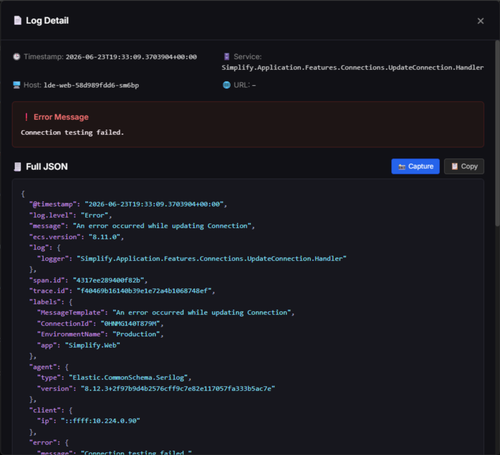Viewport: 500px width, 455px height.
Task: Click the trace.id value in JSON
Action: [x=144, y=291]
